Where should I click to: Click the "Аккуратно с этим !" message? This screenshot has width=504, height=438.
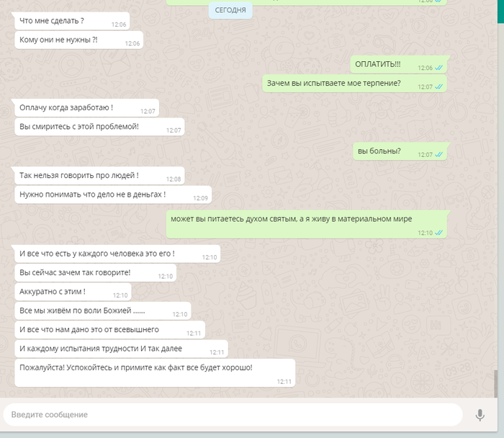(73, 292)
